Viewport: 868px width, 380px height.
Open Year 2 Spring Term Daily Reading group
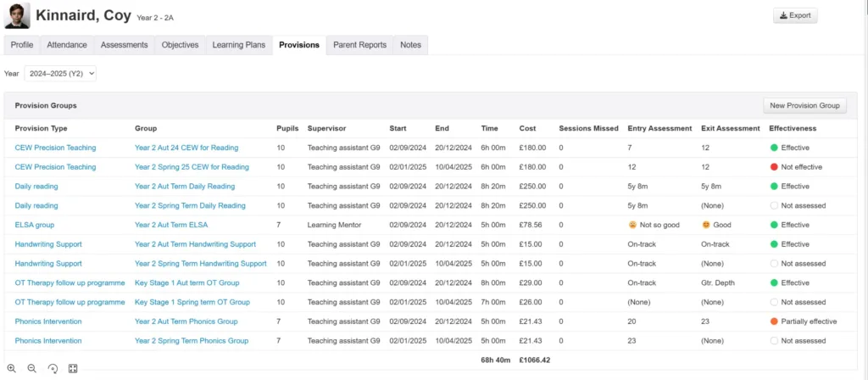(x=190, y=205)
